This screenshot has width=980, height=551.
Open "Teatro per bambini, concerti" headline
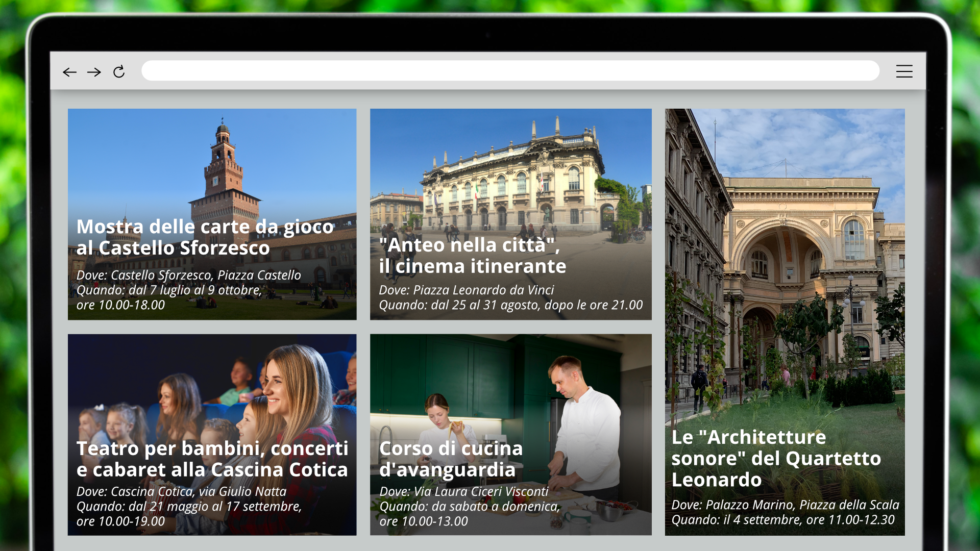tap(212, 459)
